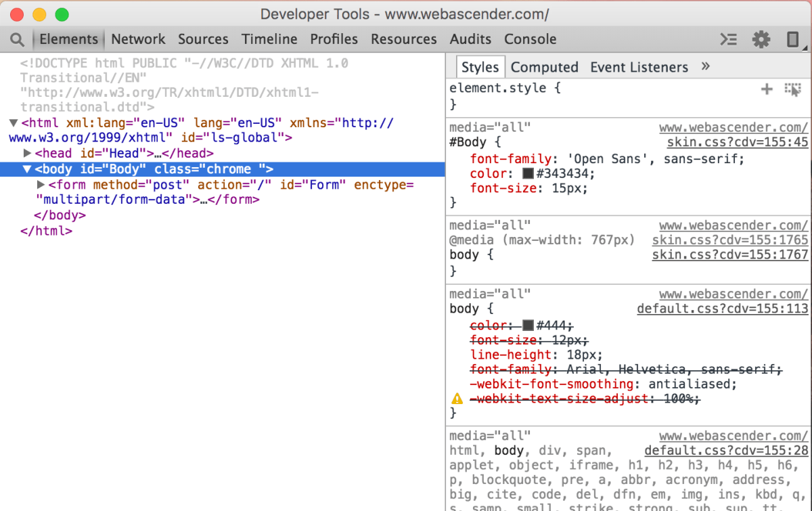Toggle element state icon in Styles

click(792, 89)
